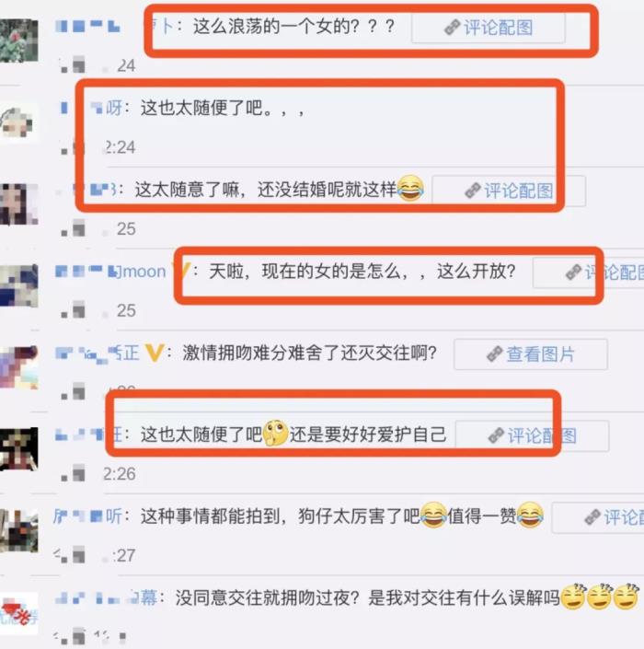644x649 pixels.
Task: Click 评论配图 next to 狗仔太厉害了吧 comment
Action: click(598, 517)
